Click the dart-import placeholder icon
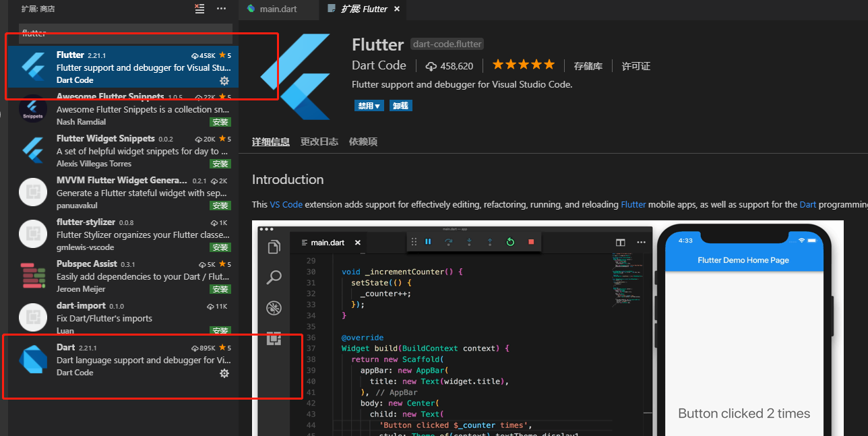The image size is (868, 436). [33, 318]
